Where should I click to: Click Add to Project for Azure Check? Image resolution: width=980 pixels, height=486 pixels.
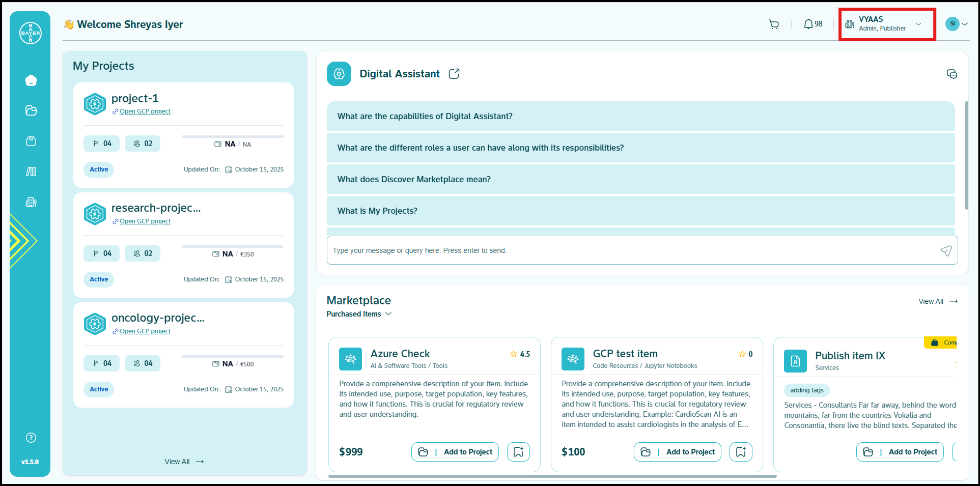pyautogui.click(x=455, y=451)
